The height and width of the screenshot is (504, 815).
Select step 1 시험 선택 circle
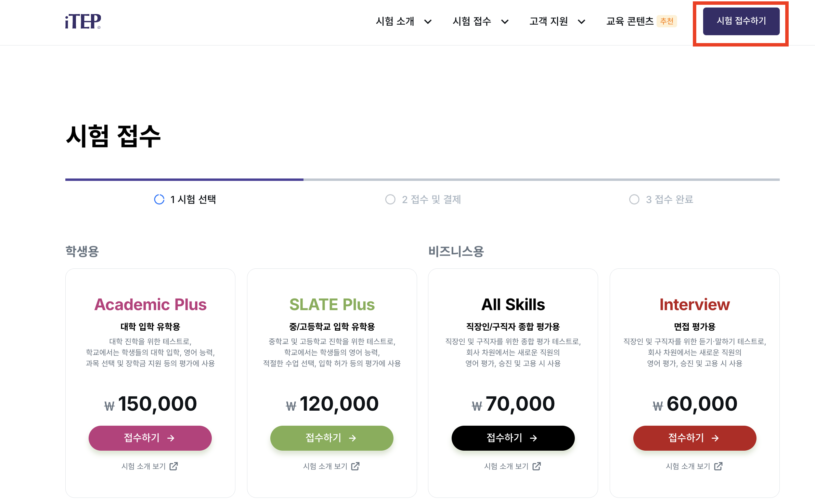159,199
